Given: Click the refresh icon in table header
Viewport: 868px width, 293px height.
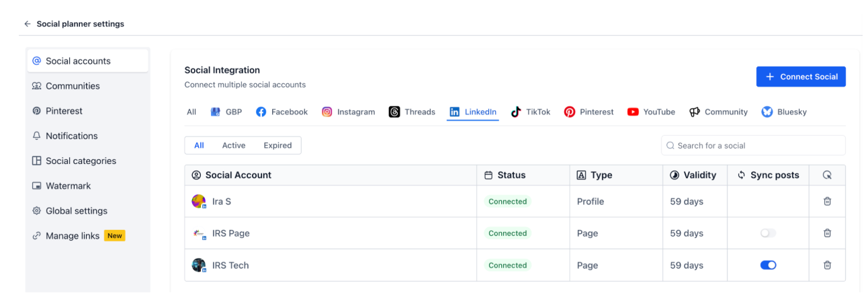Looking at the screenshot, I should click(827, 175).
